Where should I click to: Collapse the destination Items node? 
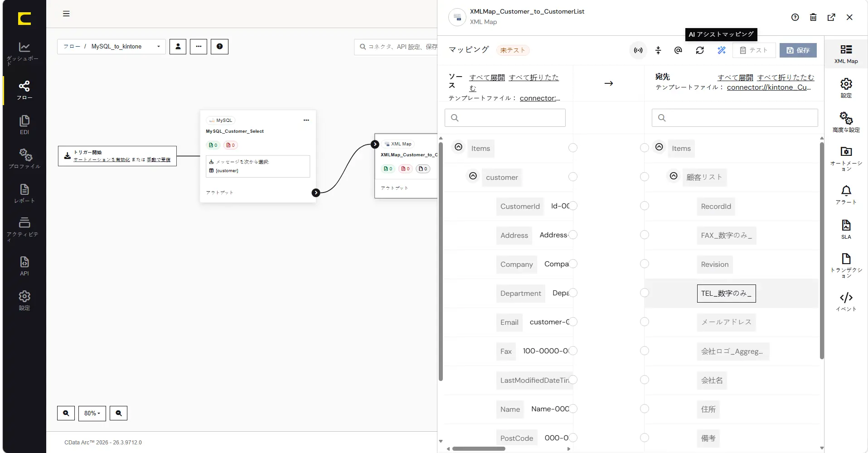tap(659, 147)
